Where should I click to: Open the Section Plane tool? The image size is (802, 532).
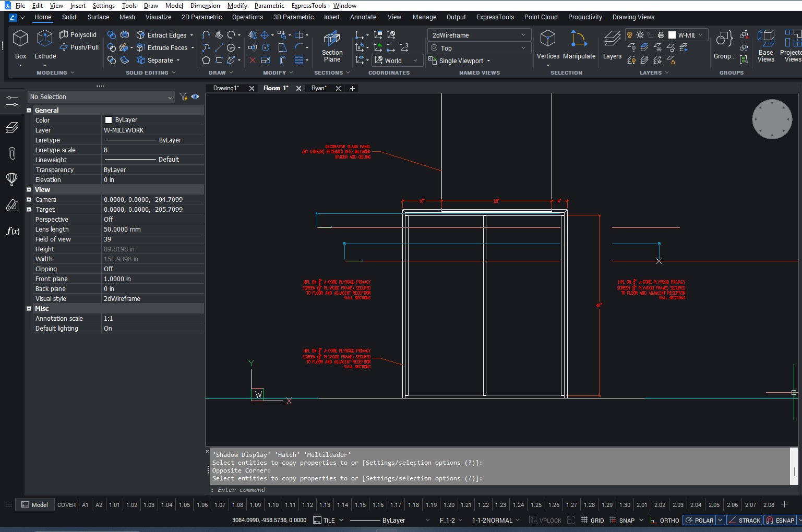pyautogui.click(x=332, y=46)
